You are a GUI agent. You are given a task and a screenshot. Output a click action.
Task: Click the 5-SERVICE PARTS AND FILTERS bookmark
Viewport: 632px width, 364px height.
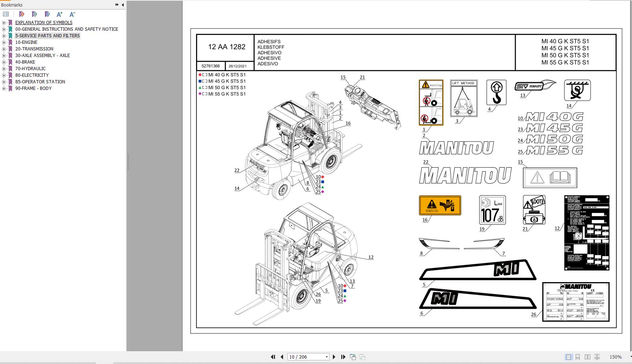[48, 35]
